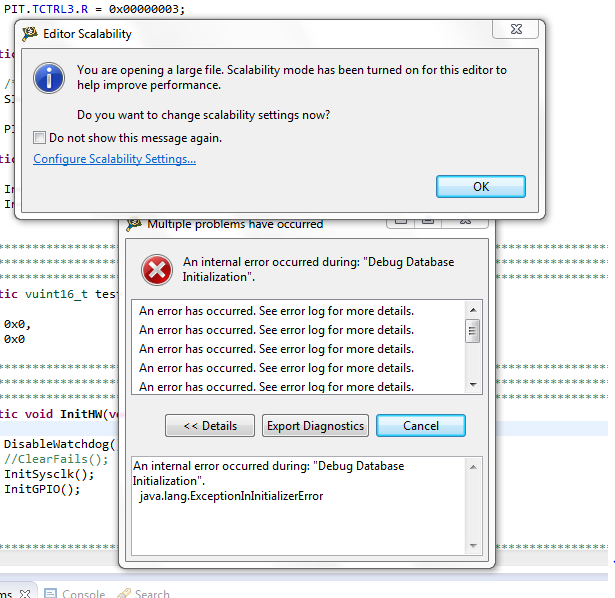This screenshot has height=598, width=615.
Task: Click the Editor Scalability title icon
Action: 30,34
